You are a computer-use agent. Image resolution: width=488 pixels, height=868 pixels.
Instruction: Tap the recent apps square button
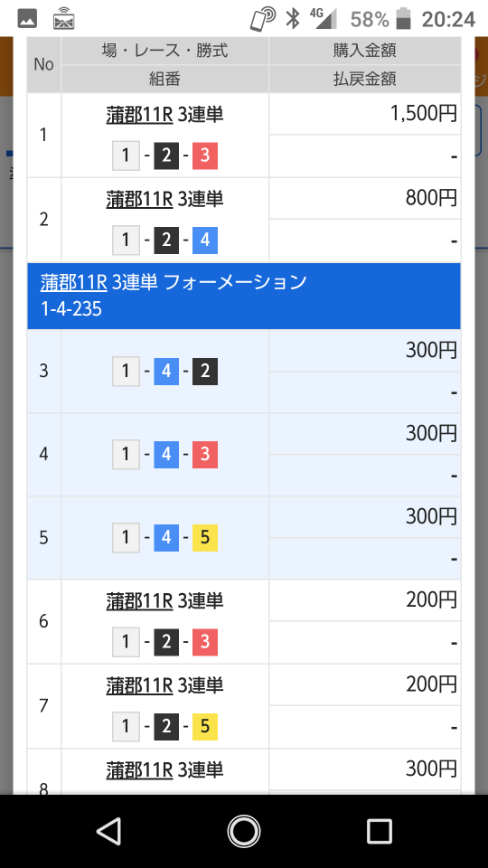(x=379, y=831)
